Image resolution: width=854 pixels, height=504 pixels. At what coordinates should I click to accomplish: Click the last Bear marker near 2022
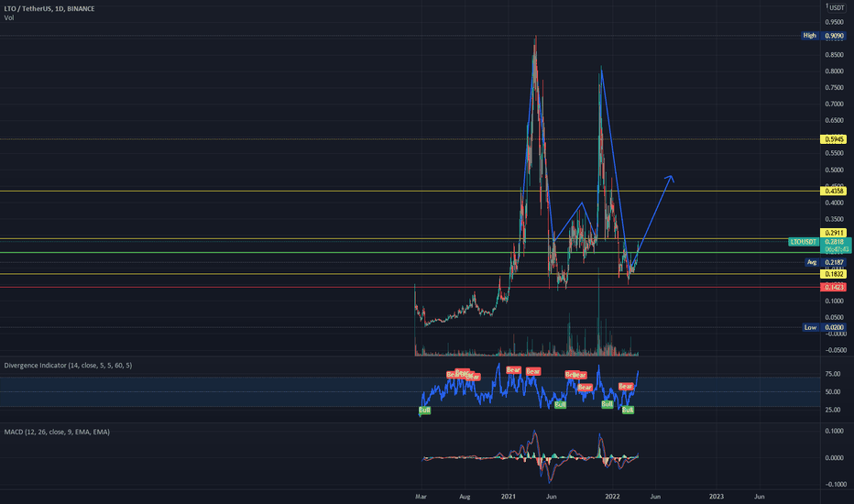(626, 387)
